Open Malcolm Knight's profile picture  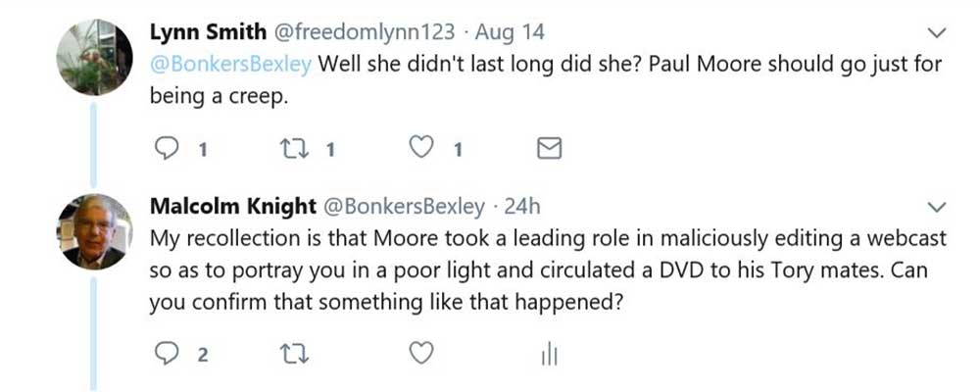pos(95,232)
